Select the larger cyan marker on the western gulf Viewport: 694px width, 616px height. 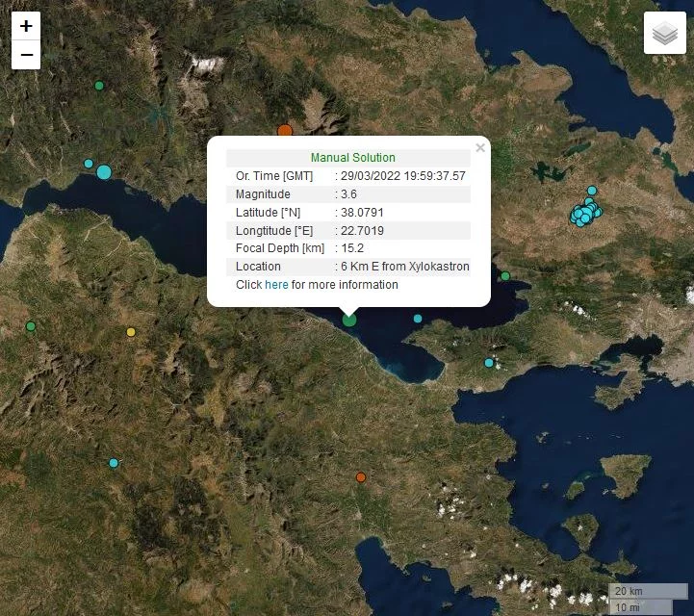click(104, 172)
